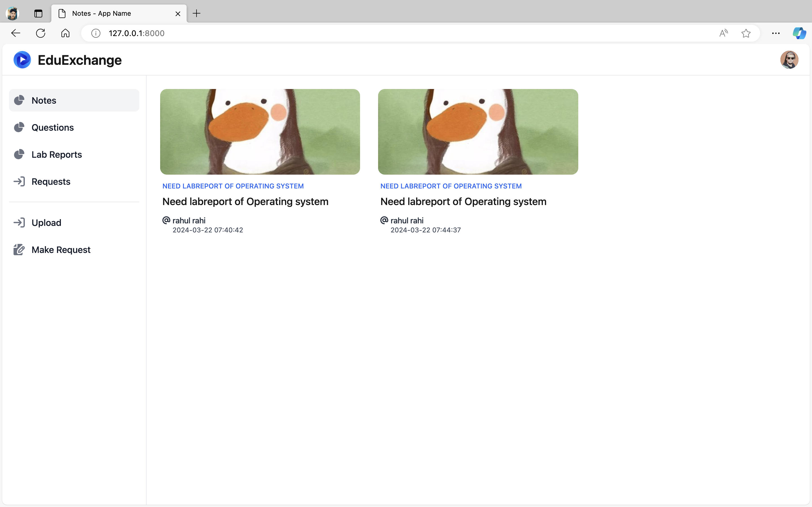Open first duck thumbnail note card
This screenshot has width=812, height=507.
(260, 132)
